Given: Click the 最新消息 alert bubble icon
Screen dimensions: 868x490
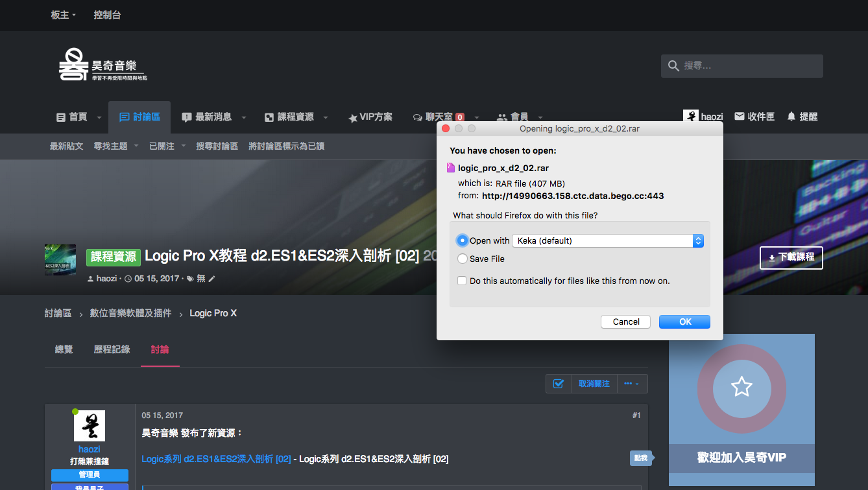Looking at the screenshot, I should click(187, 117).
